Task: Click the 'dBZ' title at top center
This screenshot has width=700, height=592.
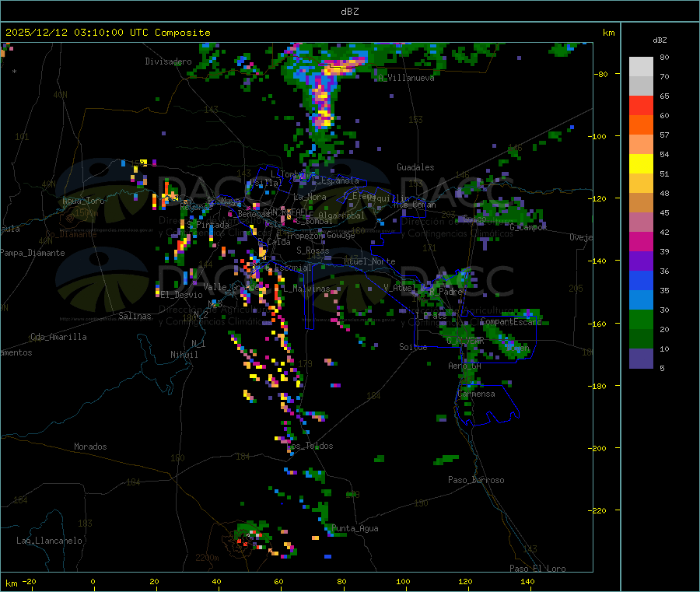Action: pos(349,12)
